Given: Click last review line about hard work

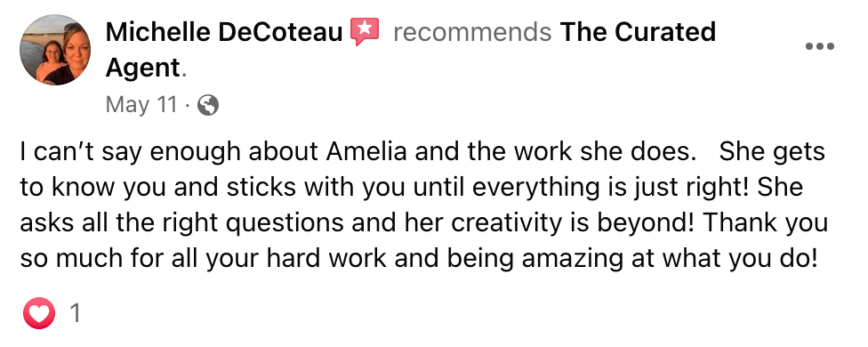Looking at the screenshot, I should pyautogui.click(x=419, y=258).
